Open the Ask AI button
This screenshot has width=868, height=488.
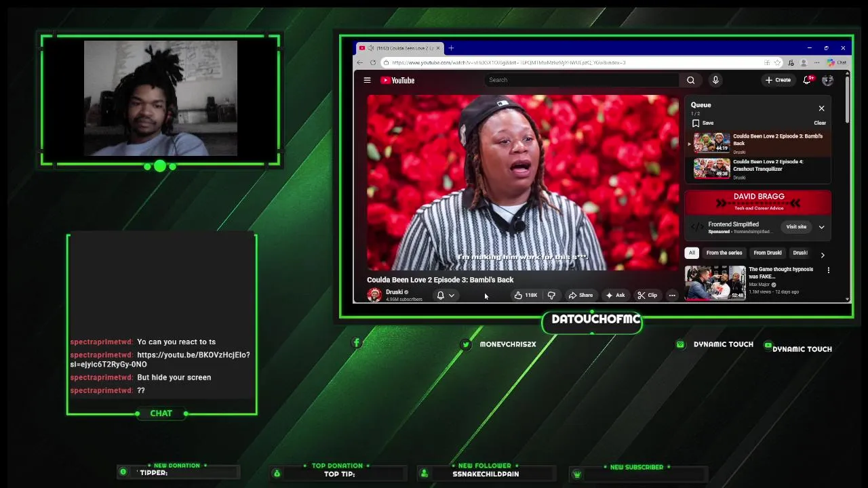click(615, 296)
